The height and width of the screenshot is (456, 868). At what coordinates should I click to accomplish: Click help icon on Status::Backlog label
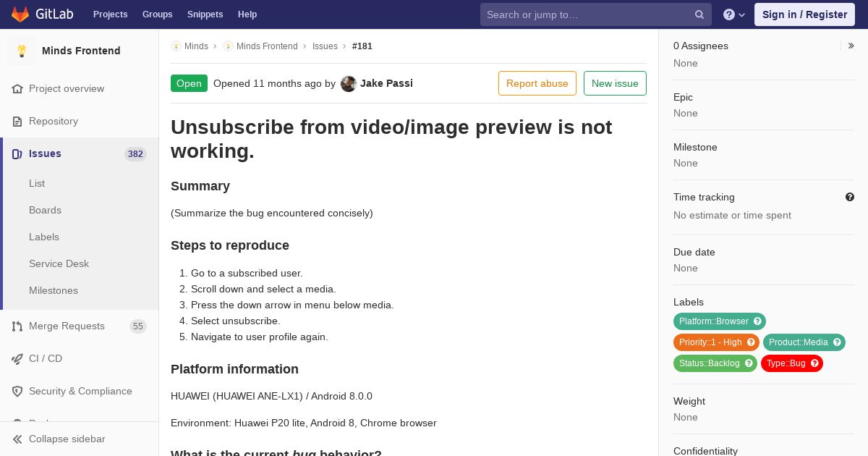pyautogui.click(x=749, y=363)
